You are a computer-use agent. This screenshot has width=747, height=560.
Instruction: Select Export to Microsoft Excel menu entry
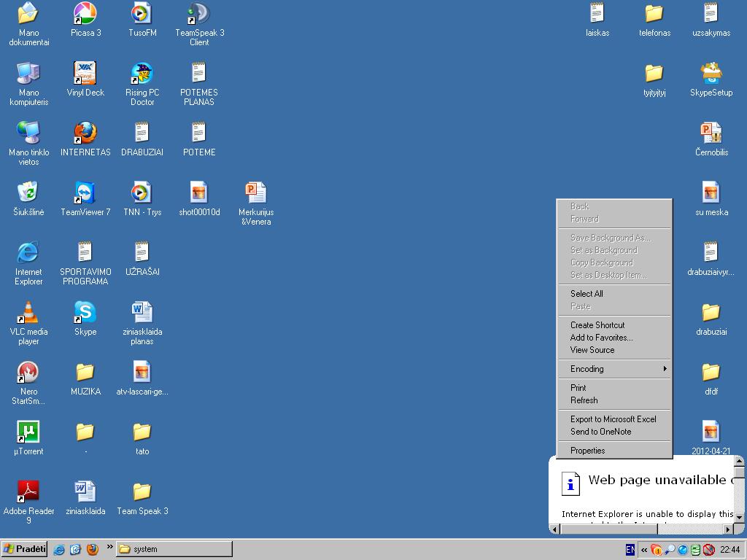[614, 419]
